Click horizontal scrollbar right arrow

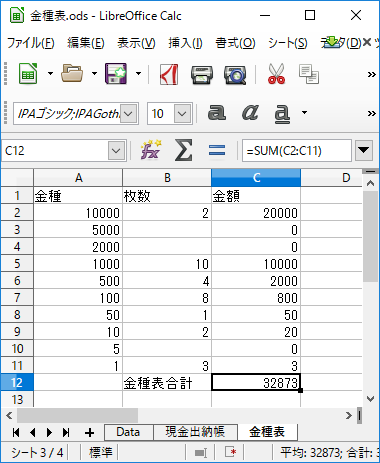349,415
